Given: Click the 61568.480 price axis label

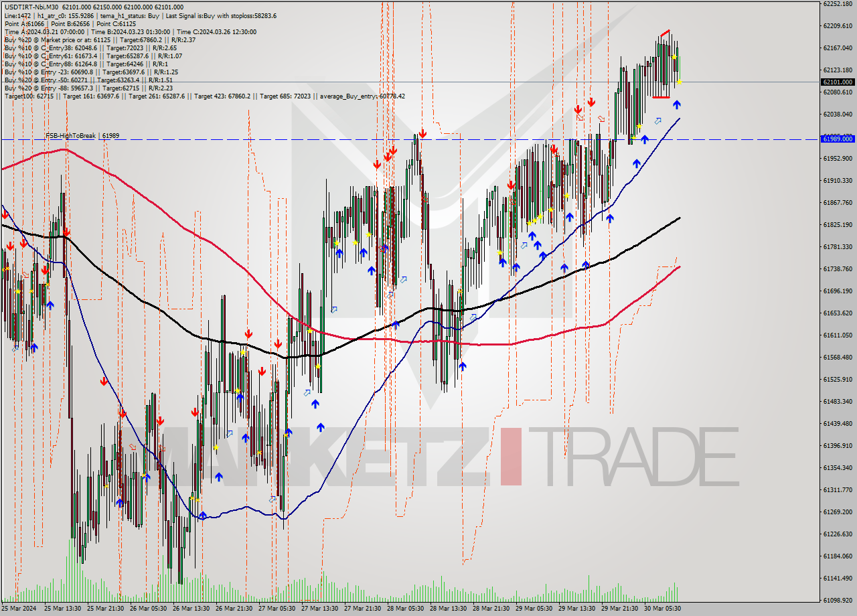Looking at the screenshot, I should coord(838,357).
